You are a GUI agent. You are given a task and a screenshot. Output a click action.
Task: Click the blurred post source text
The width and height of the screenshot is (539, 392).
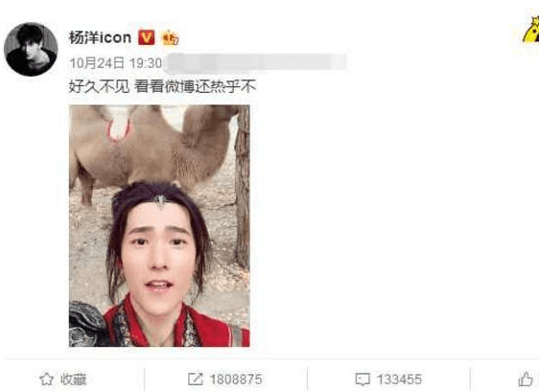255,63
